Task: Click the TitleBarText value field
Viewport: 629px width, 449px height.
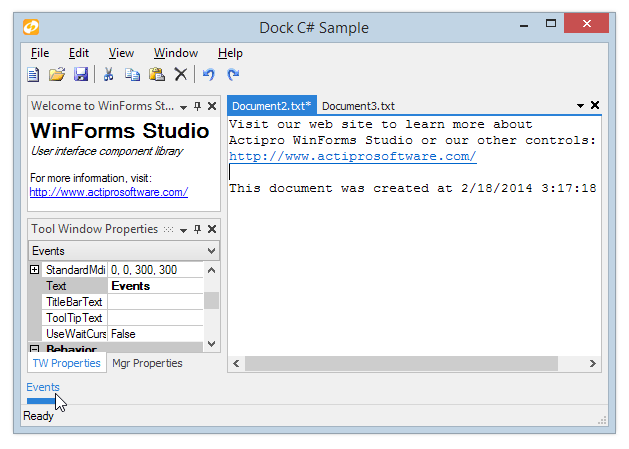Action: point(155,302)
